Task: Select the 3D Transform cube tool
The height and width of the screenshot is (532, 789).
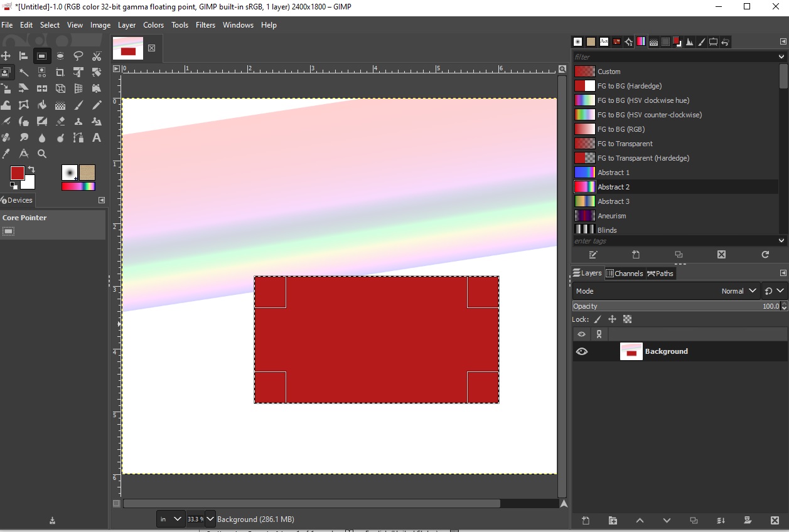Action: point(60,88)
